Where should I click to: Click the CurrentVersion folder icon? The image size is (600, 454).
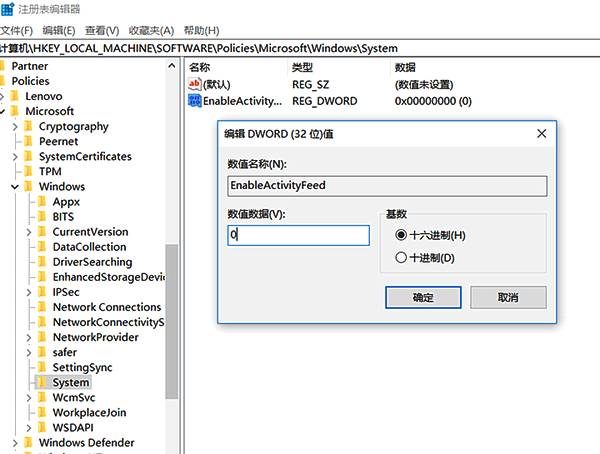[x=42, y=232]
